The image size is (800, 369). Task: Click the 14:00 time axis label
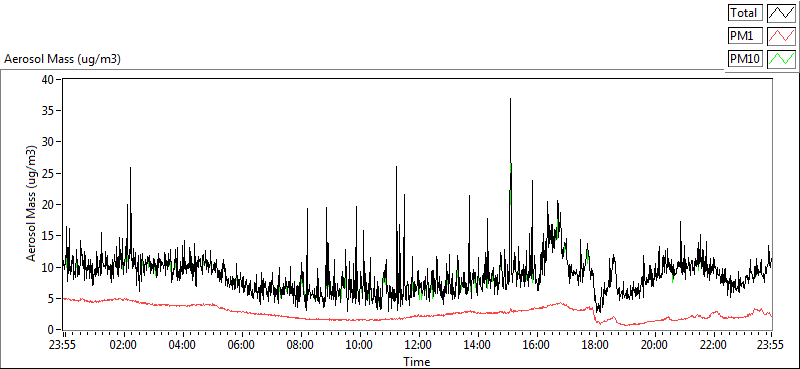pyautogui.click(x=477, y=344)
